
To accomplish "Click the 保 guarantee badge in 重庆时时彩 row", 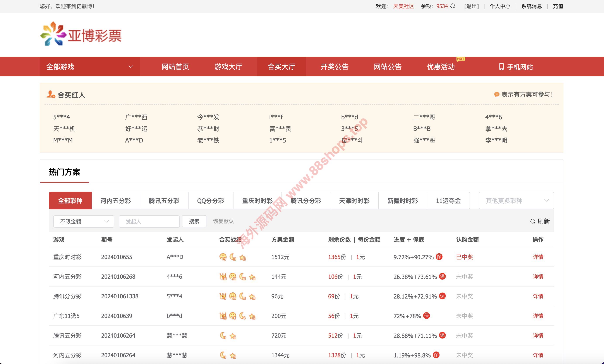I will (x=439, y=257).
